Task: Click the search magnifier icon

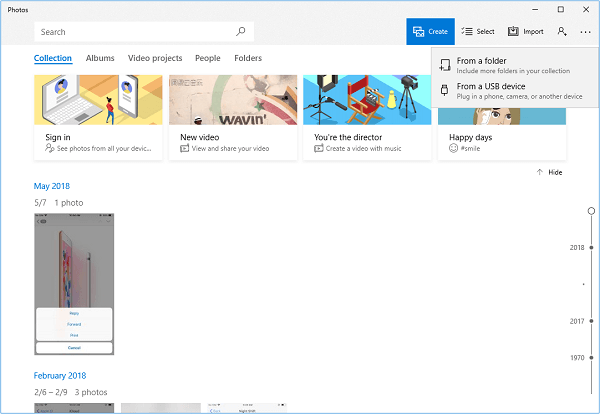Action: tap(240, 32)
